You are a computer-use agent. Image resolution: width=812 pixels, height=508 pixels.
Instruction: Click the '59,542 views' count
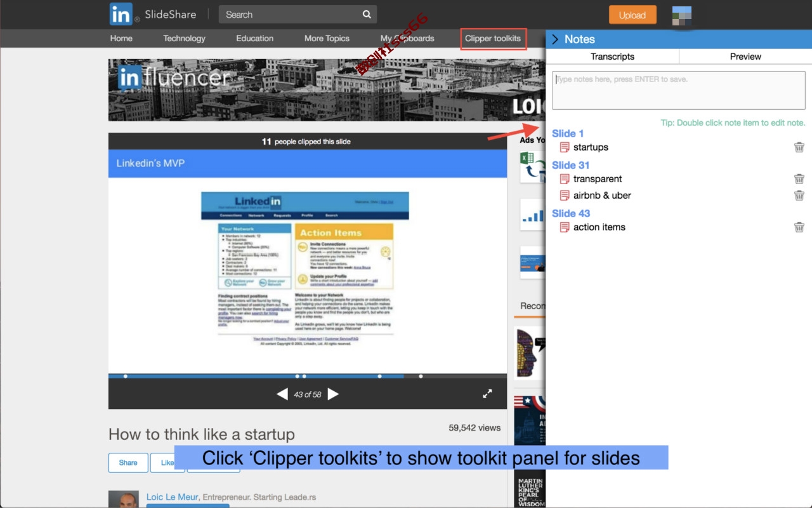pos(475,428)
